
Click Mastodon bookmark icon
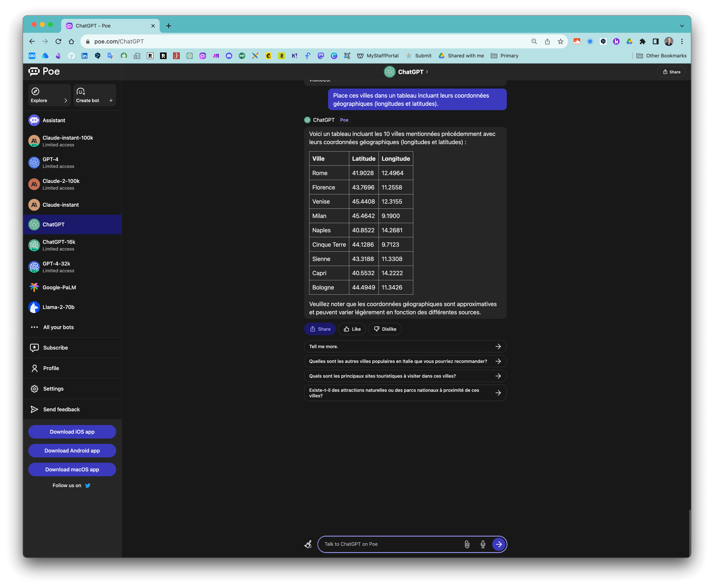pos(321,56)
